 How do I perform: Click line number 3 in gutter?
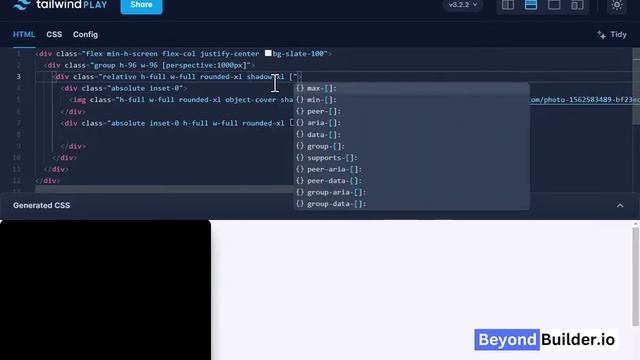tap(18, 77)
